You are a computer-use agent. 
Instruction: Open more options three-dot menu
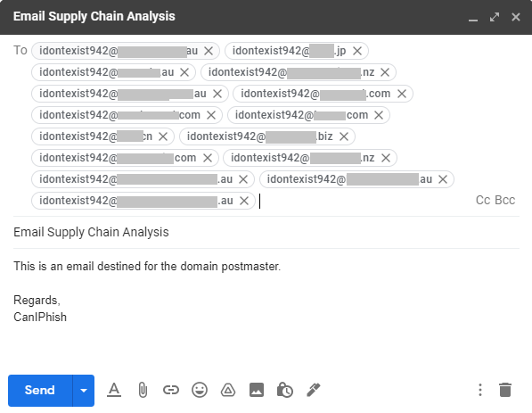tap(480, 390)
